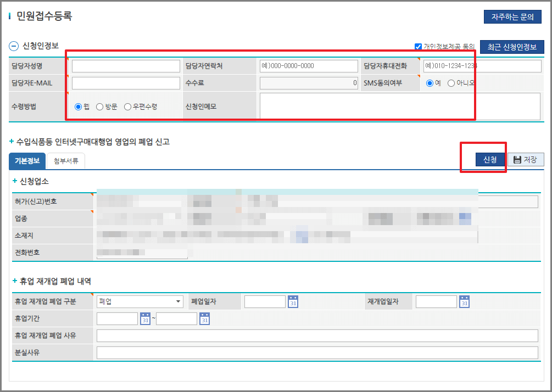The width and height of the screenshot is (552, 392).
Task: Open the calendar picker for 폐업일자
Action: click(x=293, y=301)
